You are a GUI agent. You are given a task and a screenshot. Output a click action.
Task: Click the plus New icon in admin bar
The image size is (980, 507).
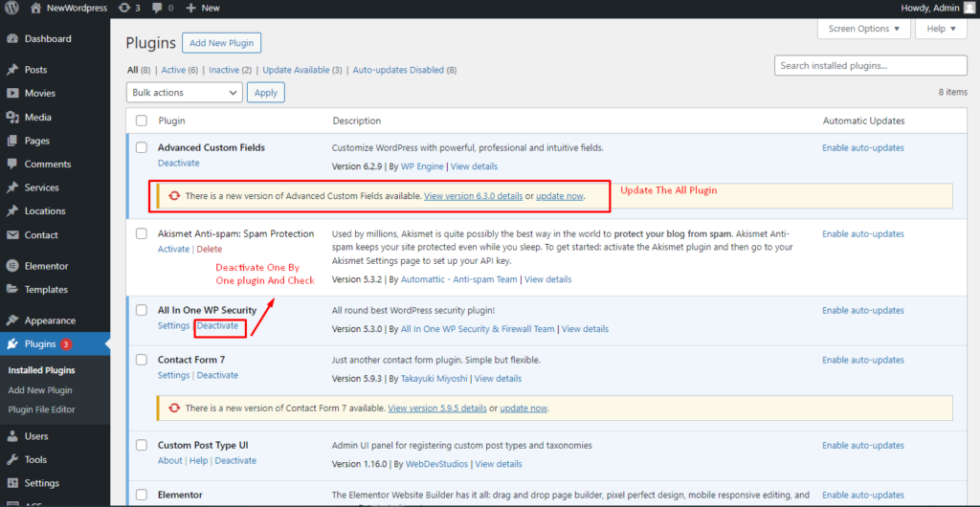191,8
